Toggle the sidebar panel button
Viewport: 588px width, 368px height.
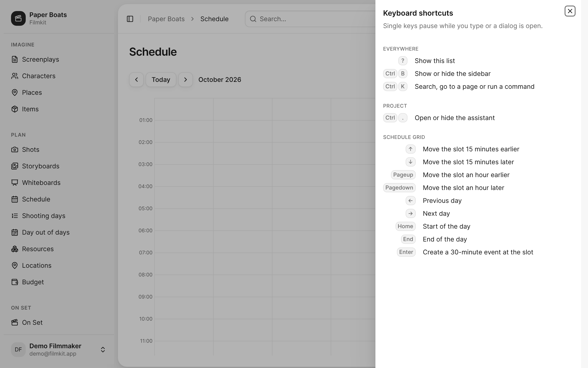click(x=130, y=19)
